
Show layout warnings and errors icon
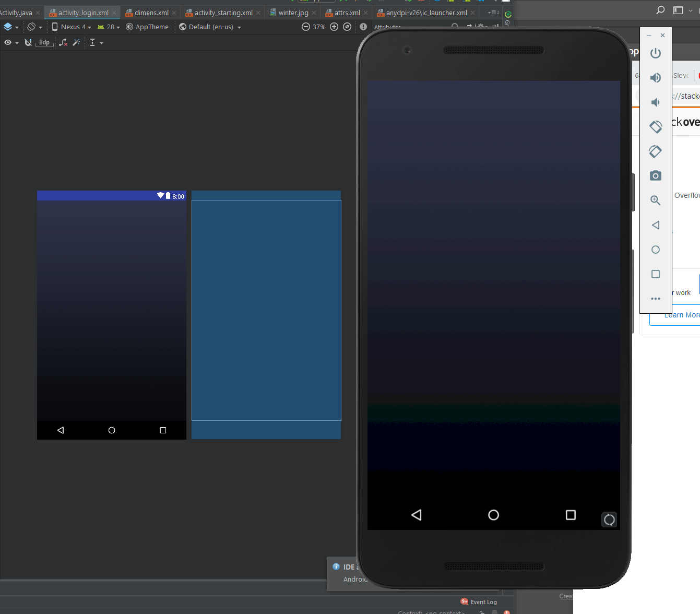coord(363,27)
